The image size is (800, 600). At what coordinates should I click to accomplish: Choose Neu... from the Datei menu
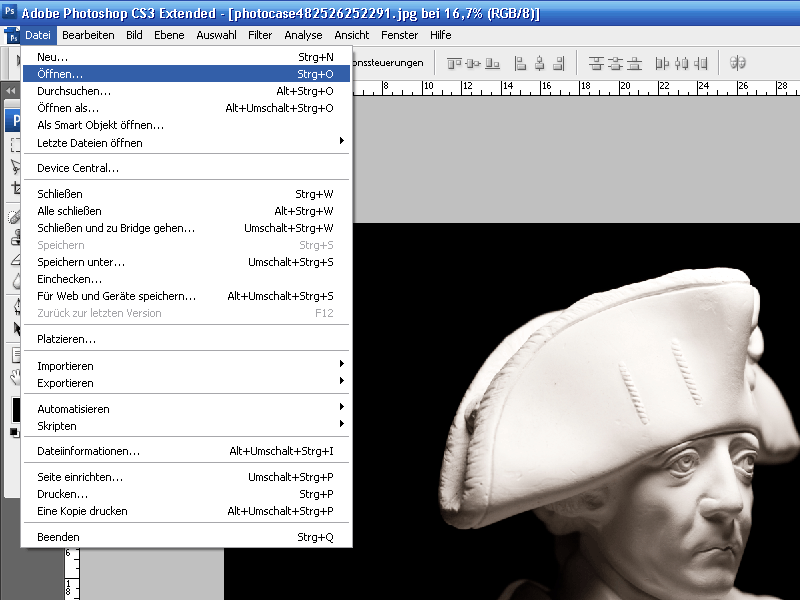pyautogui.click(x=186, y=57)
